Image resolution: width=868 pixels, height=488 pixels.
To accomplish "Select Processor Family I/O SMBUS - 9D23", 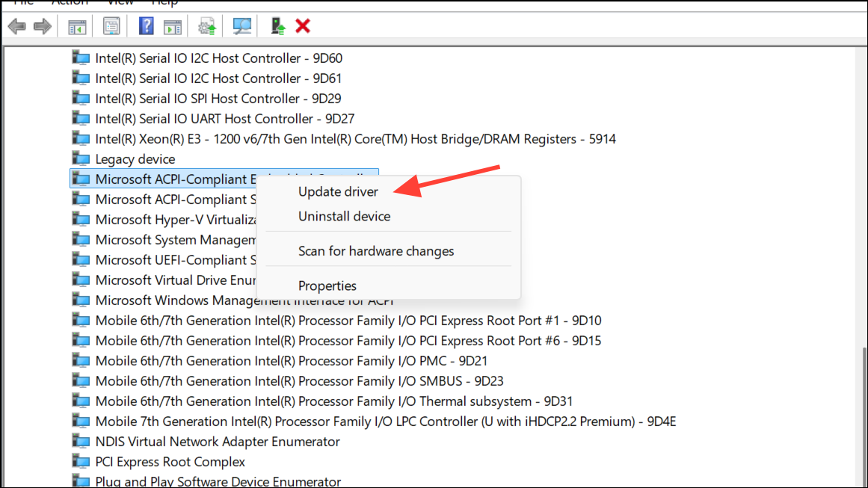I will pos(300,380).
